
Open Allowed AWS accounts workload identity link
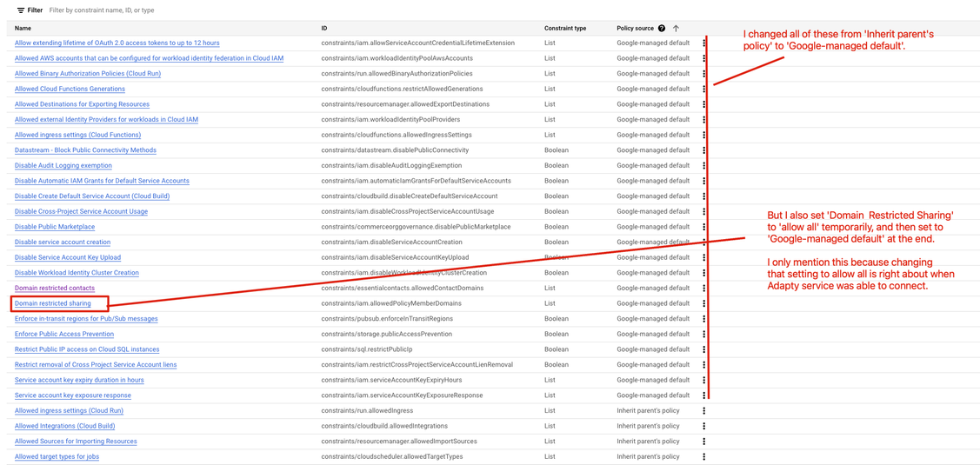click(149, 58)
